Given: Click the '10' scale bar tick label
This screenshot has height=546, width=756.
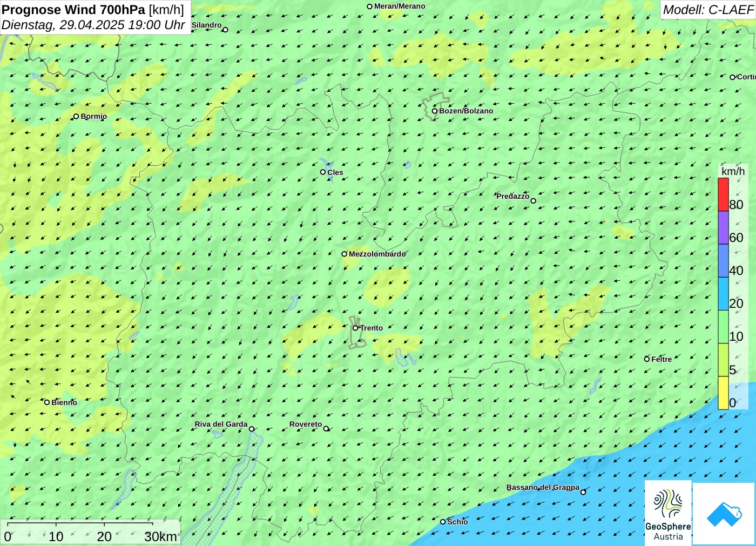Looking at the screenshot, I should click(56, 537).
